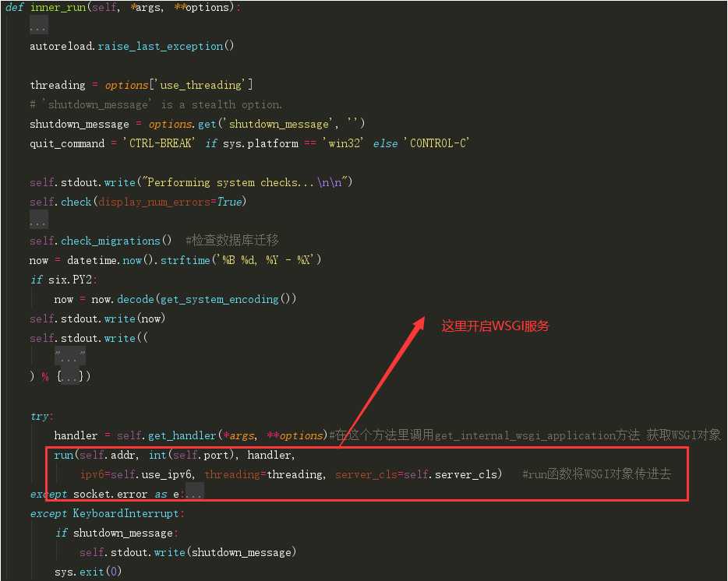The width and height of the screenshot is (728, 581).
Task: Click the 'win32' string literal
Action: coord(343,143)
